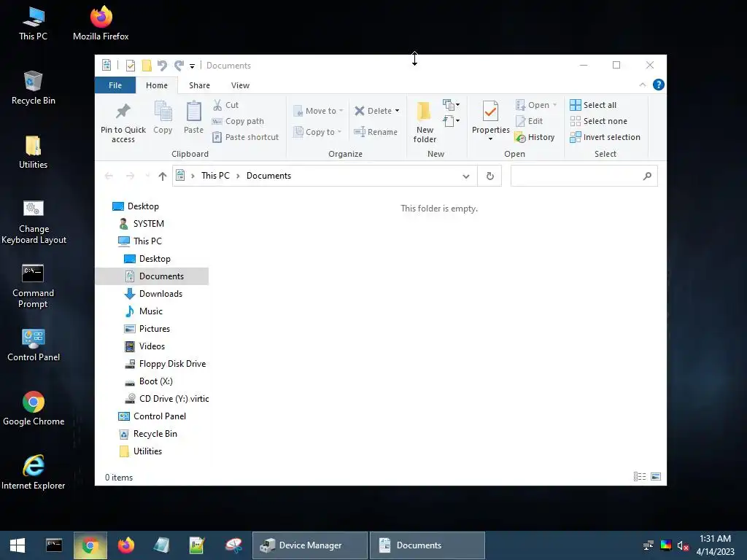Open the Copy to dropdown
This screenshot has height=560, width=747.
tap(317, 132)
